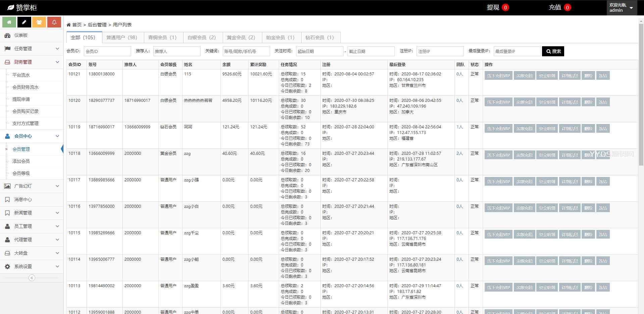Click 详细信息 for member 10120
This screenshot has height=314, width=644.
[570, 102]
